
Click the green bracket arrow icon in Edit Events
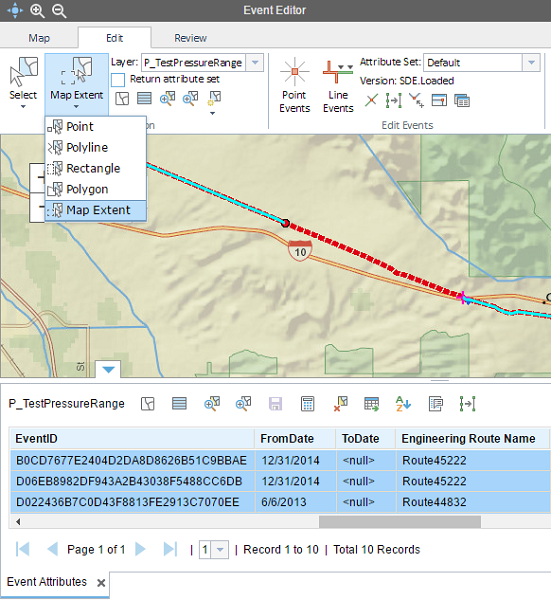click(394, 100)
